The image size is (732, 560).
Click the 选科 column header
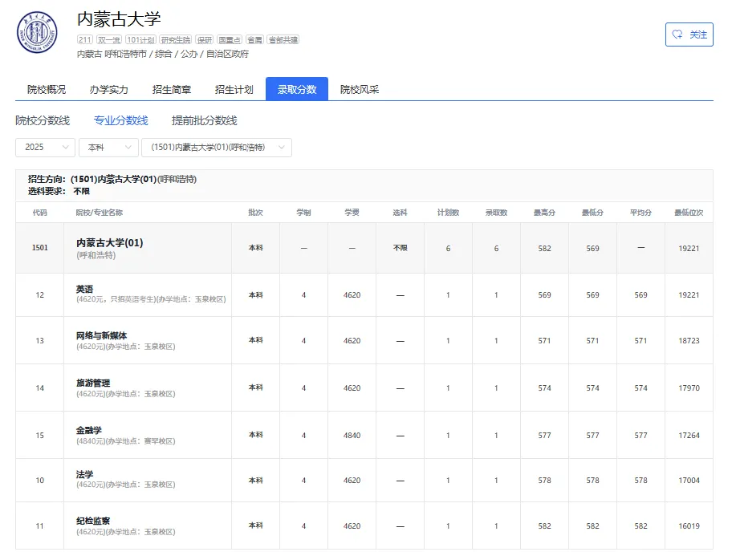pos(400,213)
